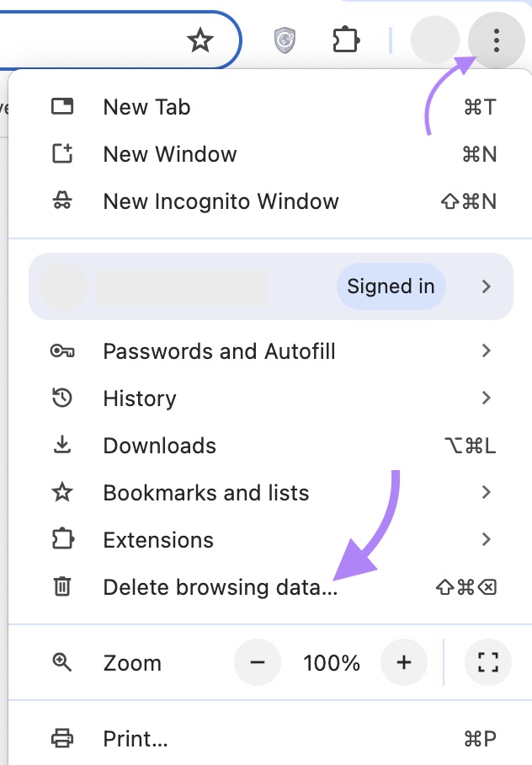
Task: Click the Signed in account badge
Action: [x=391, y=286]
